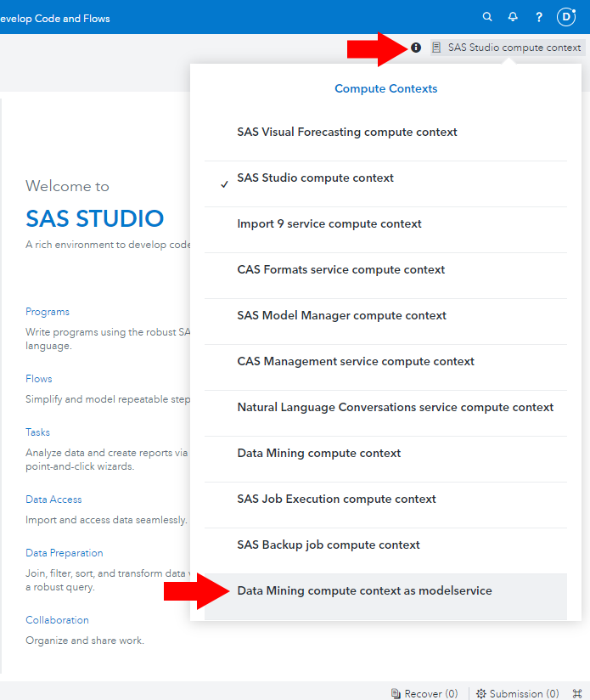Click the search magnifier icon
Screen dimensions: 590x700
click(487, 17)
